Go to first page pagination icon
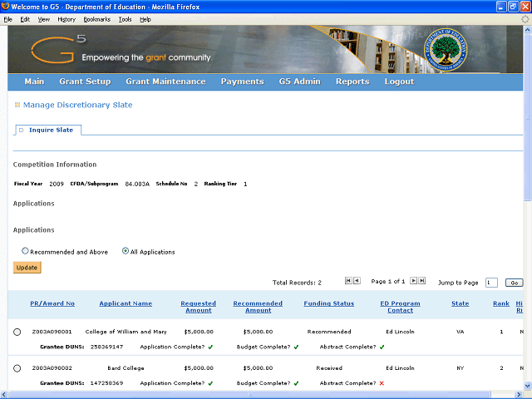532x399 pixels. click(348, 281)
